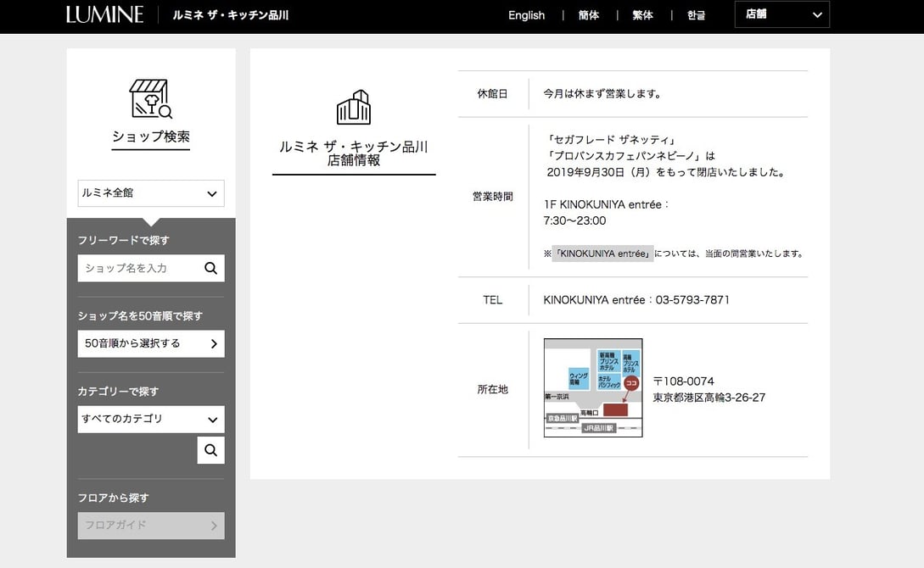This screenshot has height=568, width=924.
Task: Click the カテゴリーで探す label
Action: click(x=119, y=392)
